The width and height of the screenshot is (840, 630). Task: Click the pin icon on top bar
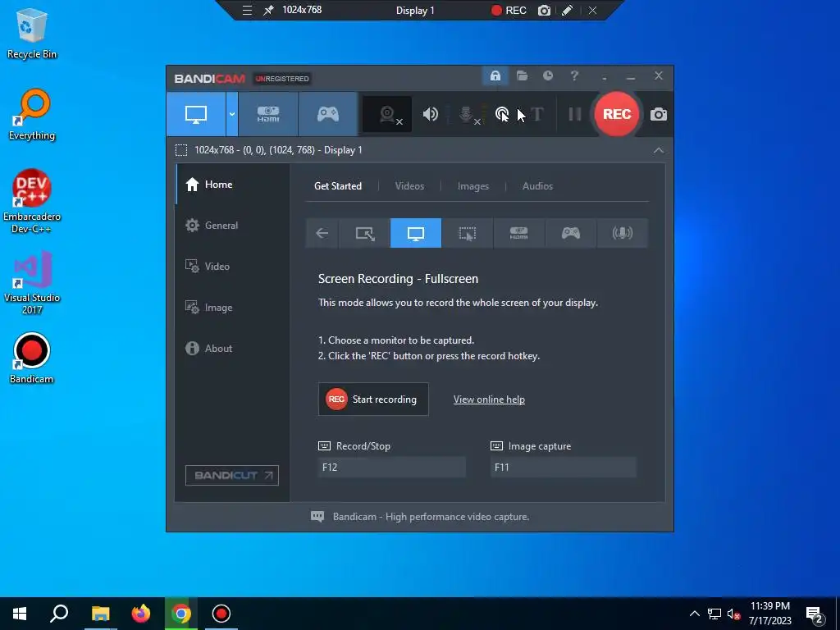(x=268, y=10)
